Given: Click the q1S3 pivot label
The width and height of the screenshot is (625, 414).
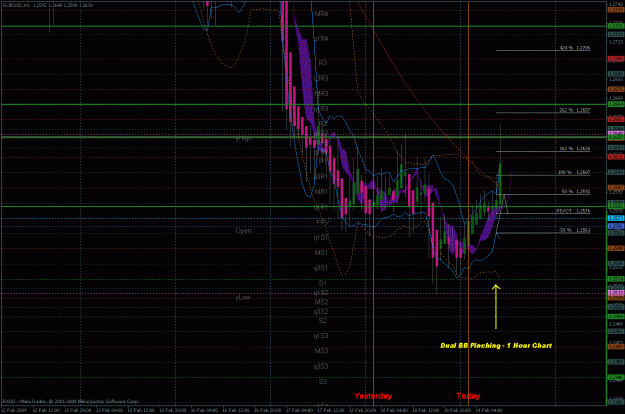Looking at the screenshot, I should (x=321, y=336).
